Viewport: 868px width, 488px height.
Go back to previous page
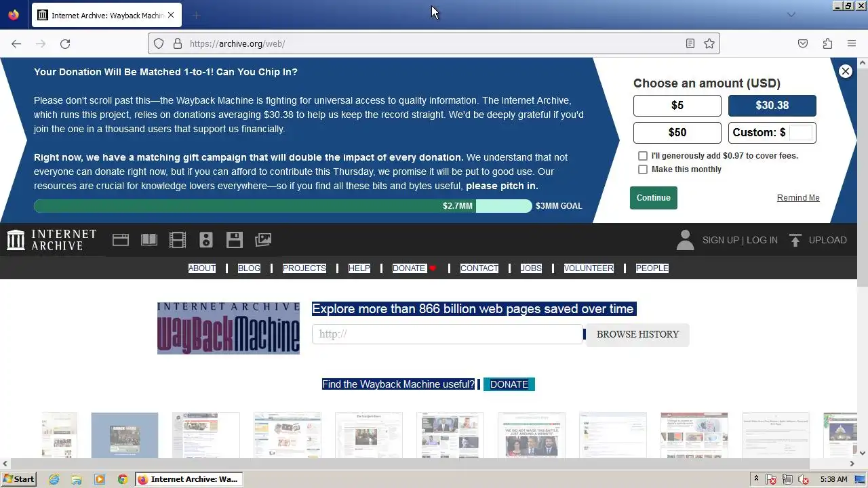coord(16,43)
